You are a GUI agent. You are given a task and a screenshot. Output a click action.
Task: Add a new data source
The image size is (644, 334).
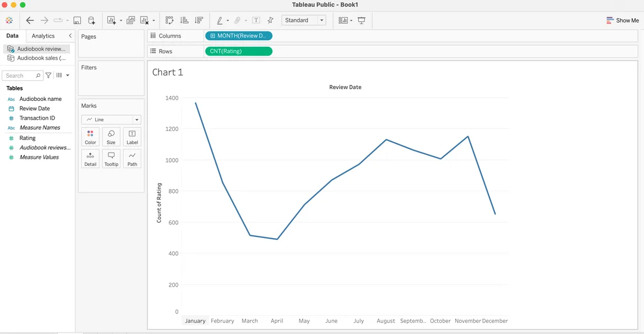[91, 20]
